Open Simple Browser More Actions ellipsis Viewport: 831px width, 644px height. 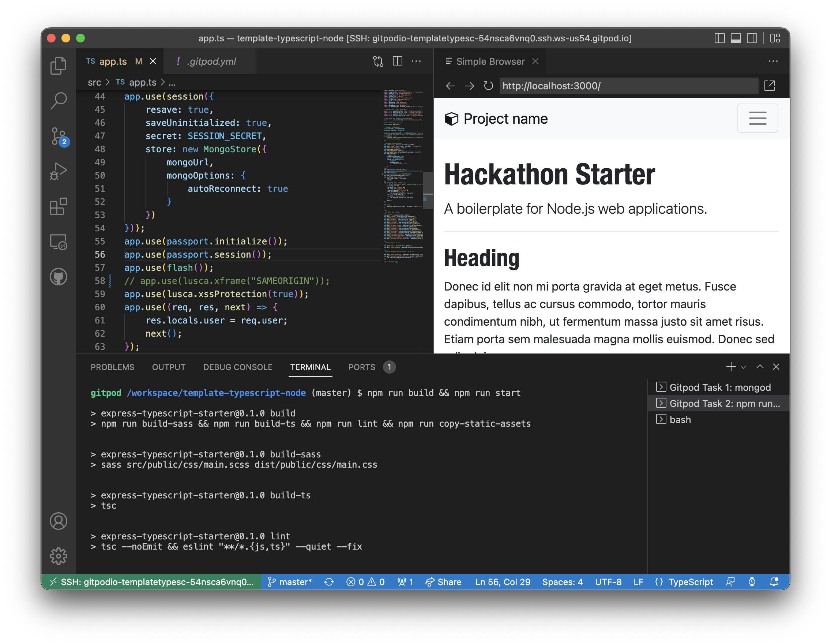[x=773, y=61]
